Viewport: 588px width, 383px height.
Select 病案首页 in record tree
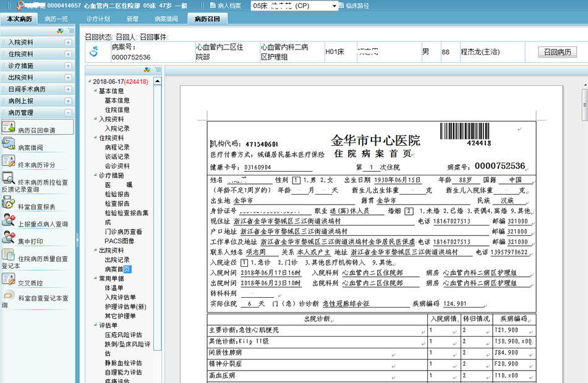[117, 269]
